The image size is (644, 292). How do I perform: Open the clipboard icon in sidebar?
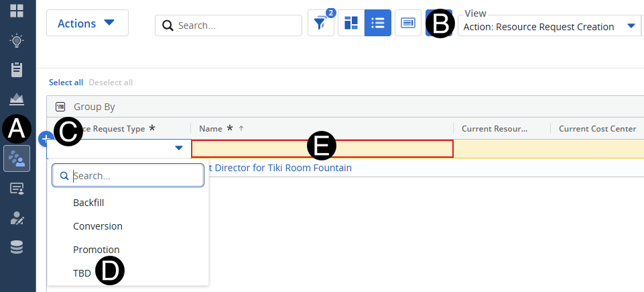[x=17, y=70]
